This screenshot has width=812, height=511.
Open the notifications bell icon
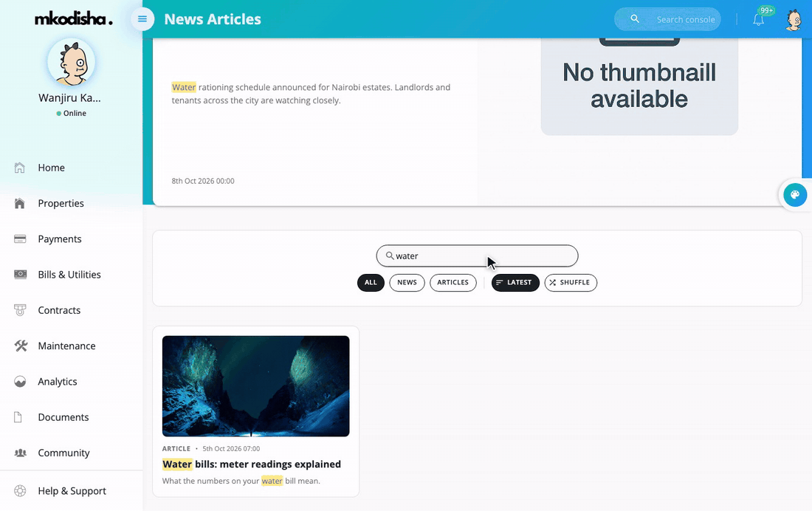coord(758,20)
